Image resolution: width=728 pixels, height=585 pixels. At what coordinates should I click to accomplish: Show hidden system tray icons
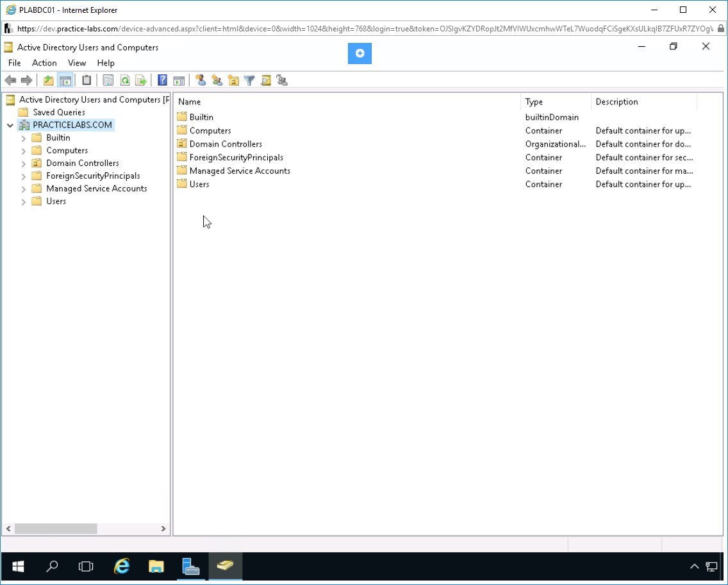695,566
